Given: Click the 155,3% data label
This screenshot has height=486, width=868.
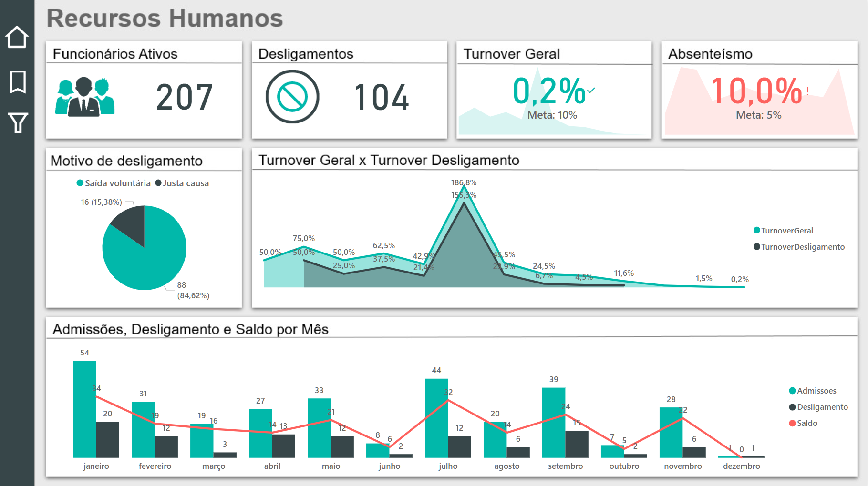Looking at the screenshot, I should (x=464, y=195).
